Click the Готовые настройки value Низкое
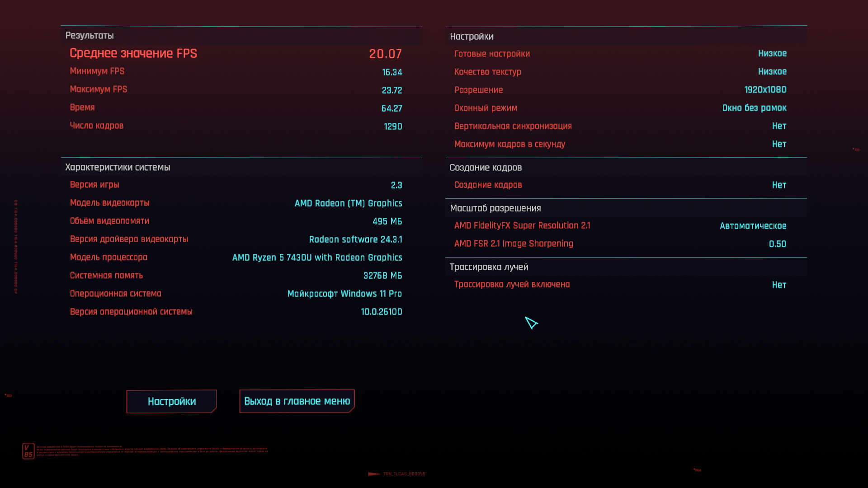Screen dimensions: 868x488 (x=772, y=53)
